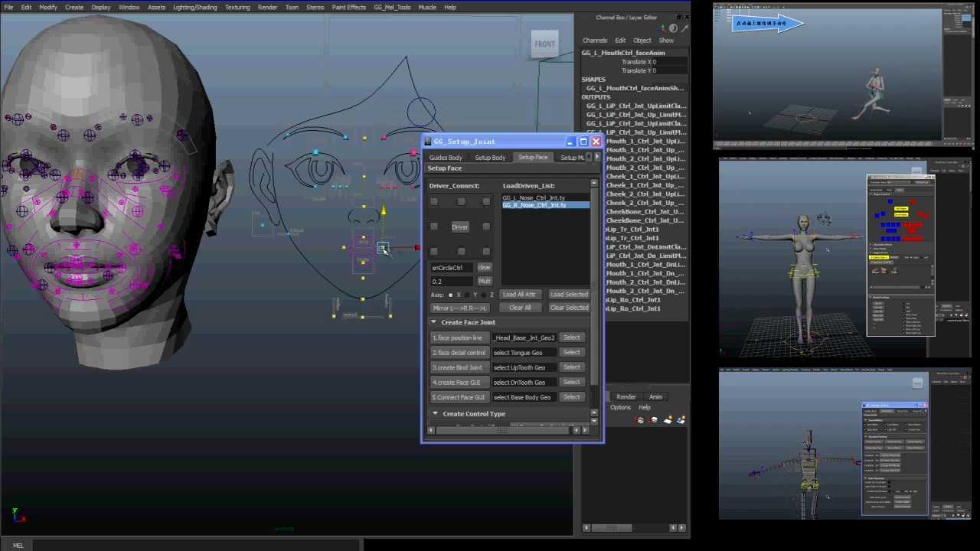Viewport: 980px width, 551px height.
Task: Open Show menu in Channel Box
Action: (x=666, y=41)
